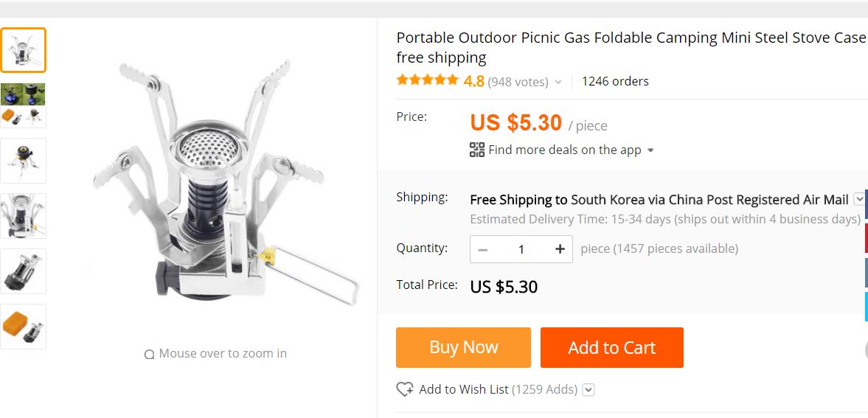Select the outdoor collage thumbnail with green background
Image resolution: width=868 pixels, height=418 pixels.
pos(23,105)
